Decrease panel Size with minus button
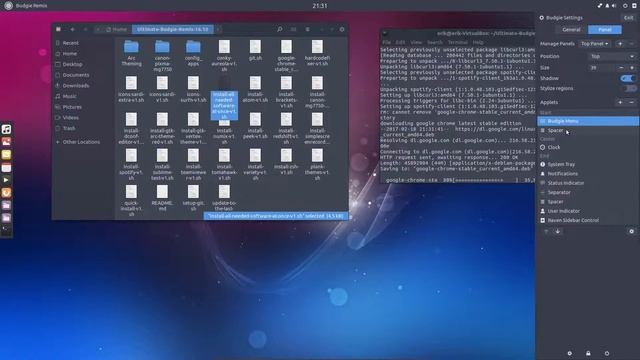Viewport: 640px width, 360px height. 621,68
